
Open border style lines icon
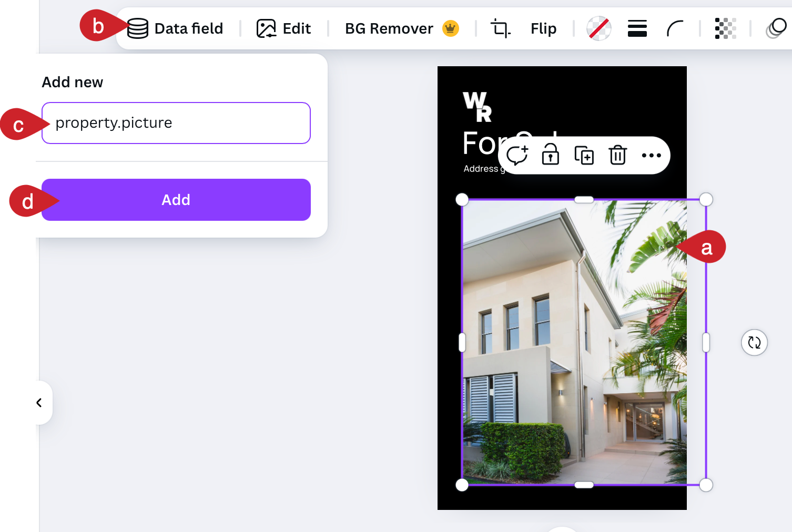[x=637, y=28]
